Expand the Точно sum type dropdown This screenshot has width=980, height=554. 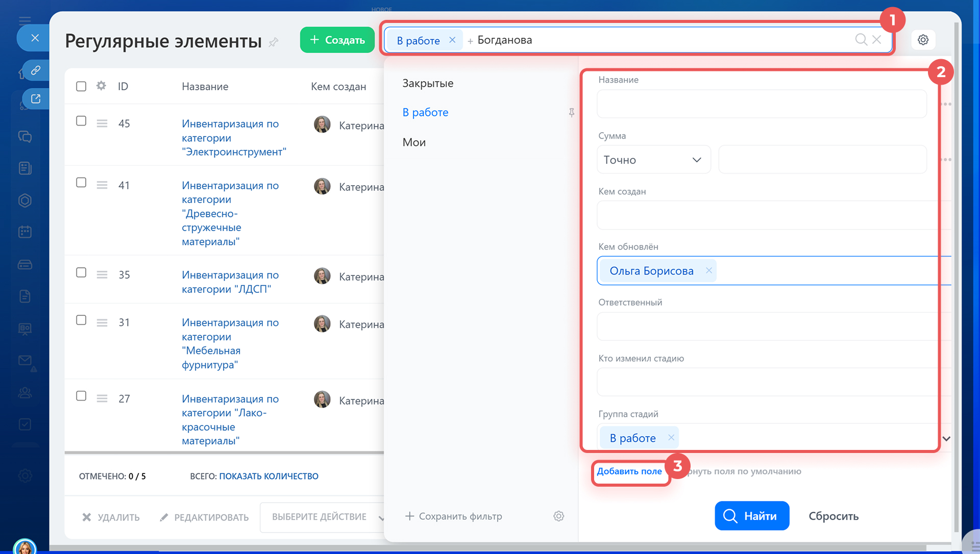653,160
